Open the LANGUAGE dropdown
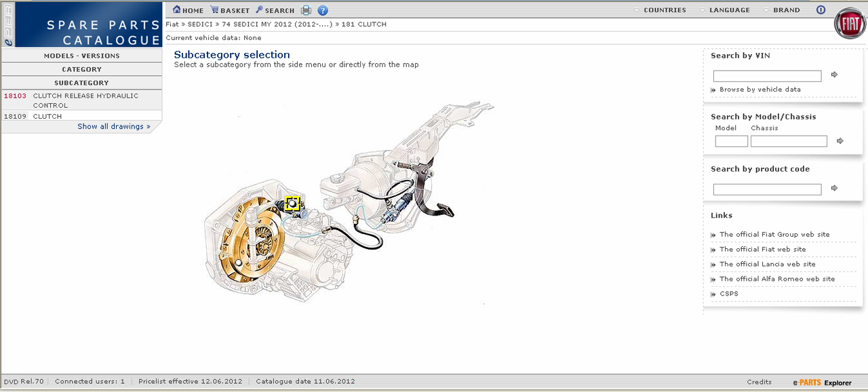The height and width of the screenshot is (392, 868). coord(724,10)
